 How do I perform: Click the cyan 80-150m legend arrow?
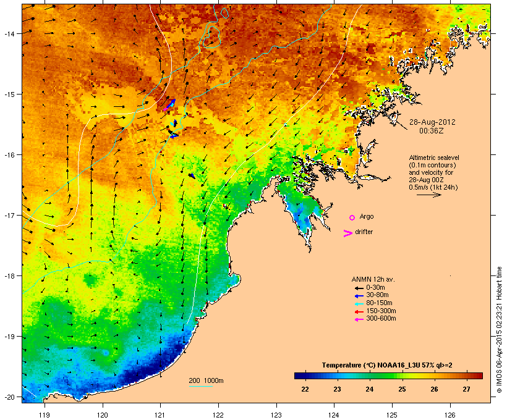click(x=359, y=304)
